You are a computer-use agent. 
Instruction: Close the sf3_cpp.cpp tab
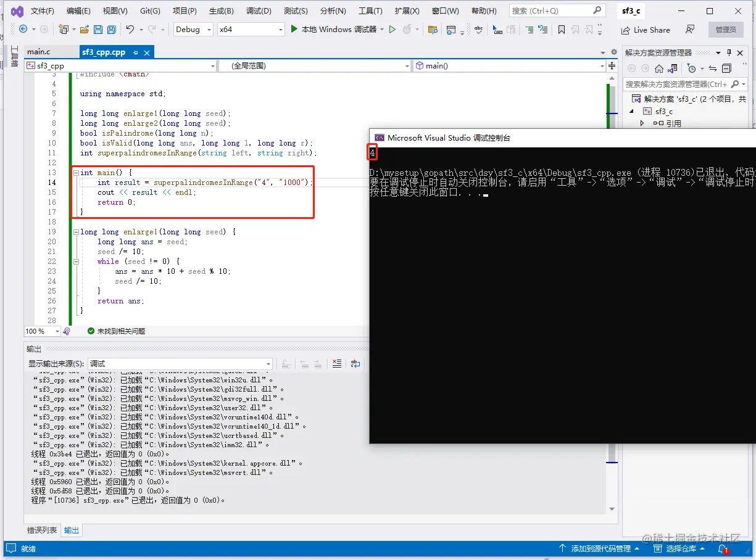click(x=147, y=53)
